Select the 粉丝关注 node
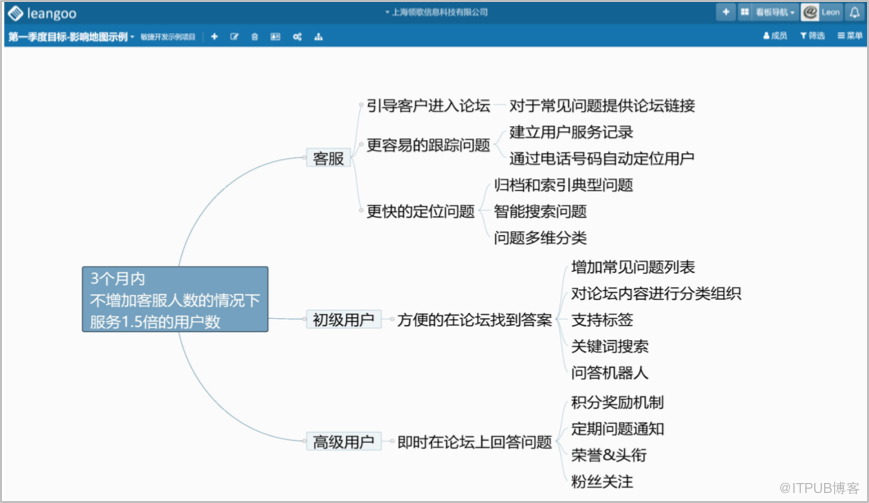This screenshot has width=869, height=503. (602, 481)
